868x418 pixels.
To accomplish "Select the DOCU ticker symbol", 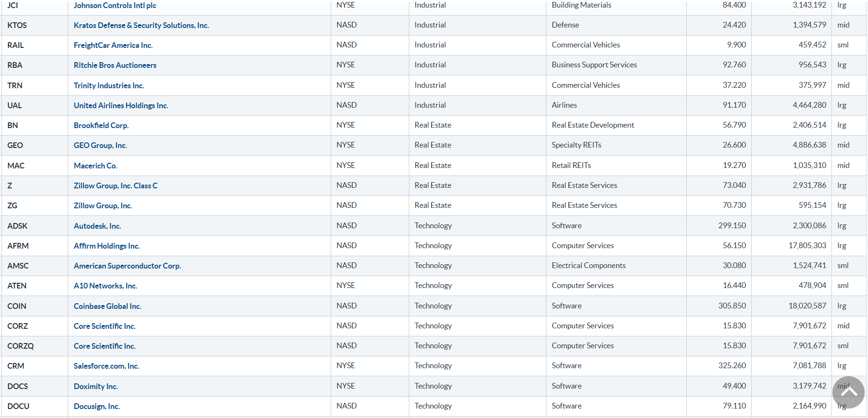I will 18,406.
